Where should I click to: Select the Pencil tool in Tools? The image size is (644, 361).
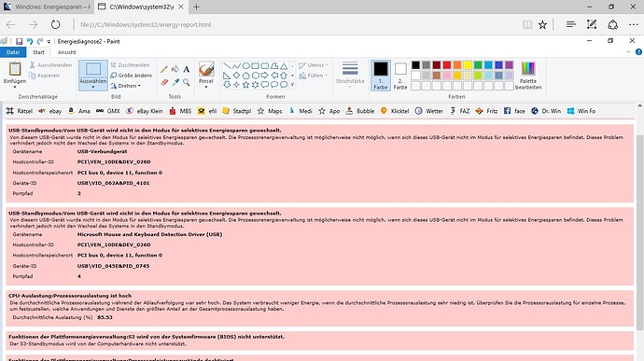[164, 69]
